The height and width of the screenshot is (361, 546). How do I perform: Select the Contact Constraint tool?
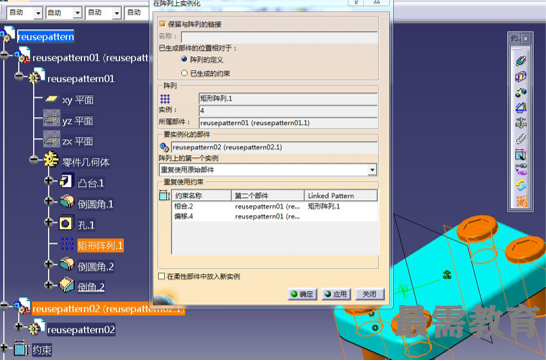(x=521, y=76)
